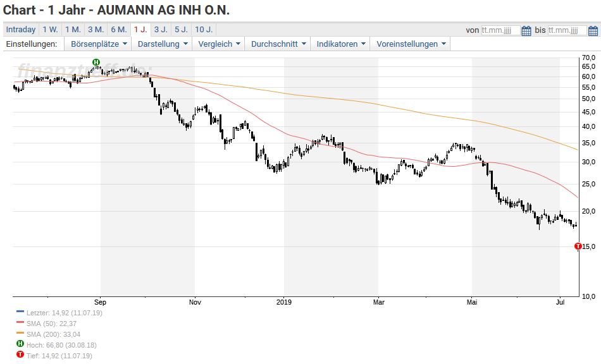Click the 'Sep' label on x-axis

tap(100, 302)
